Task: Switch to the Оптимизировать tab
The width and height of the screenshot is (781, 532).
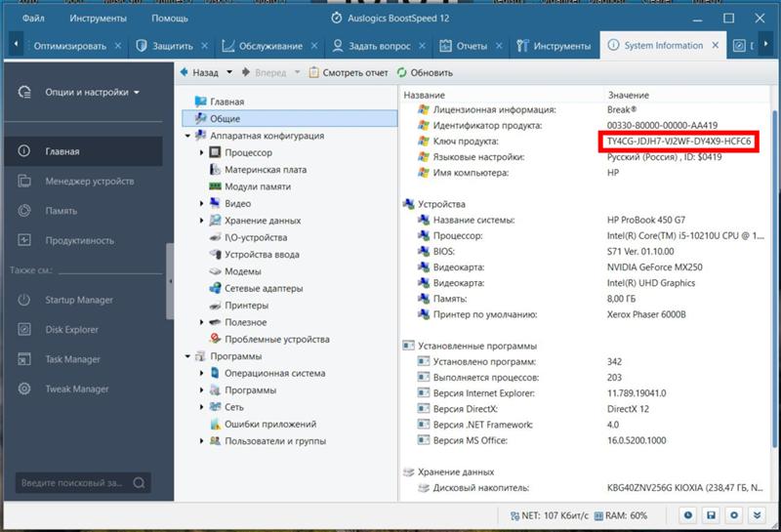Action: coord(69,46)
